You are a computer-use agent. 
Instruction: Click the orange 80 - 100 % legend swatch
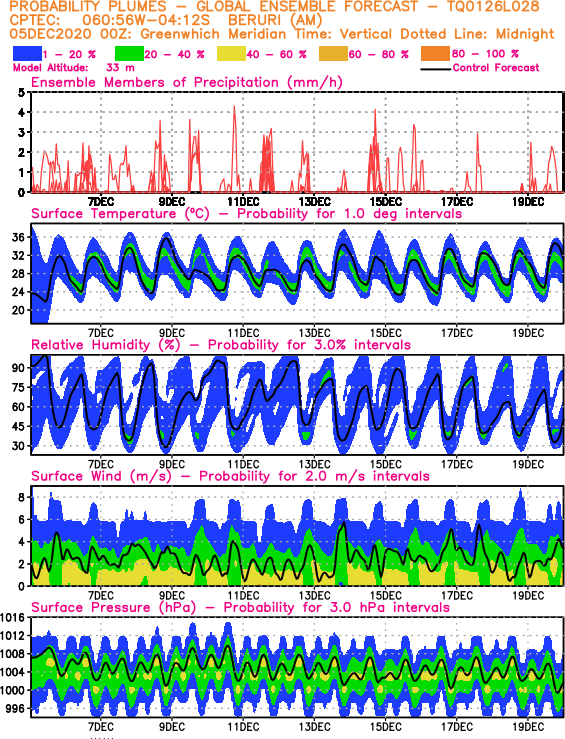click(x=435, y=54)
